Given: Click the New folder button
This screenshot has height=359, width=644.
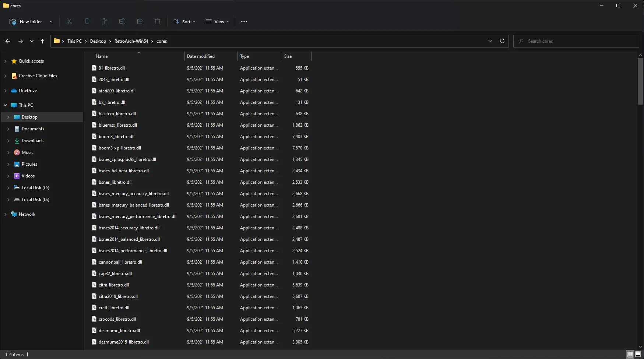Looking at the screenshot, I should coord(26,22).
